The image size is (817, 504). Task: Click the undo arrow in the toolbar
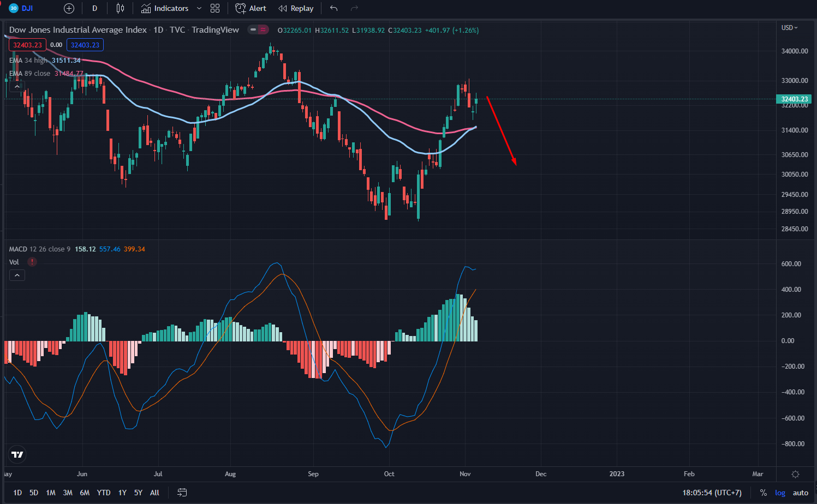coord(334,8)
